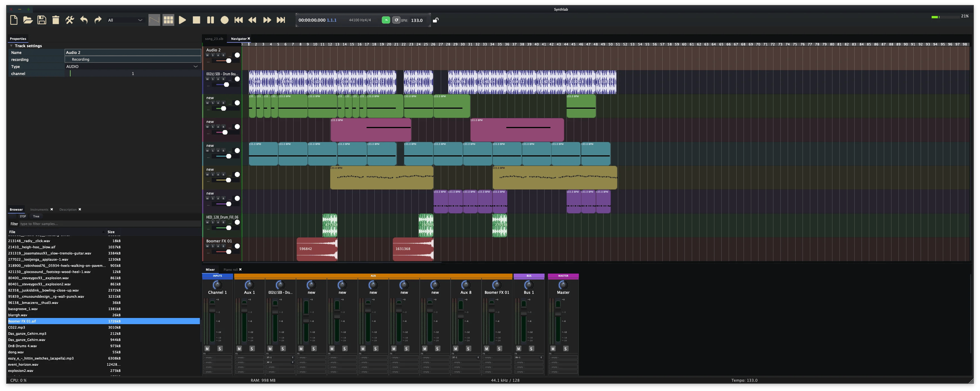Image resolution: width=980 pixels, height=391 pixels.
Task: Focus the sample Filter input field
Action: point(110,224)
